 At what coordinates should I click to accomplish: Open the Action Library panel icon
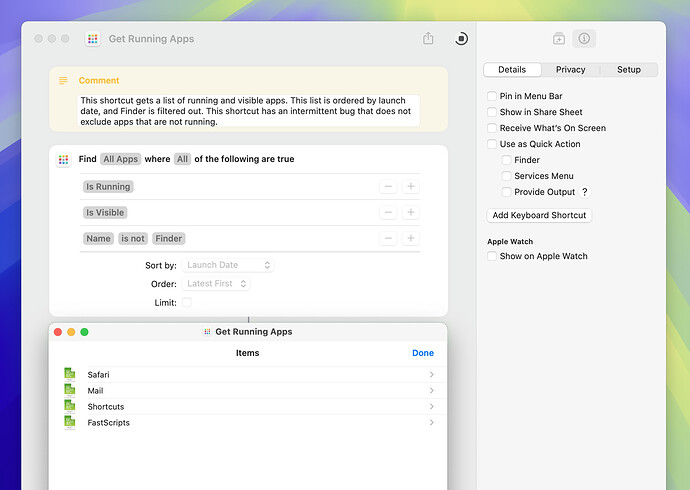pos(559,39)
